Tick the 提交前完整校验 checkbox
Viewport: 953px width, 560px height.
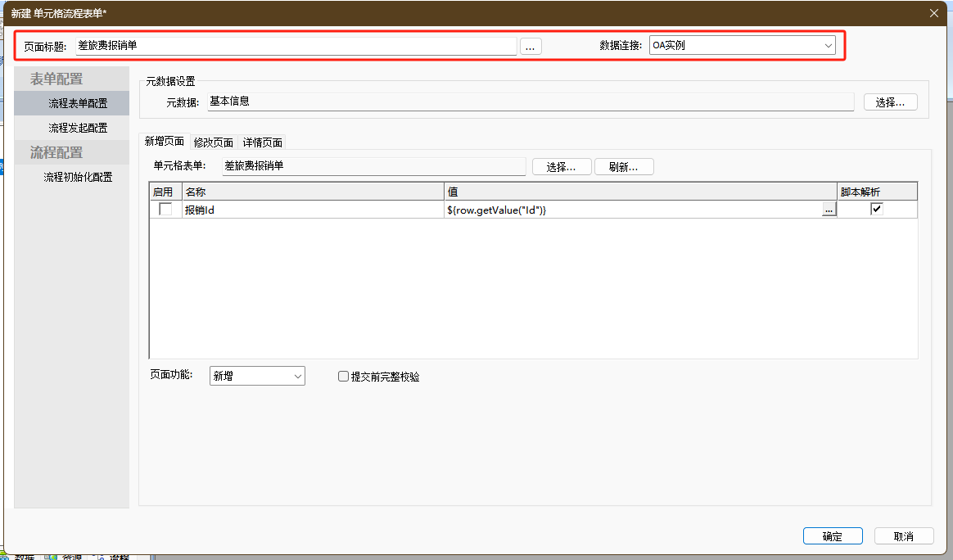pos(344,377)
